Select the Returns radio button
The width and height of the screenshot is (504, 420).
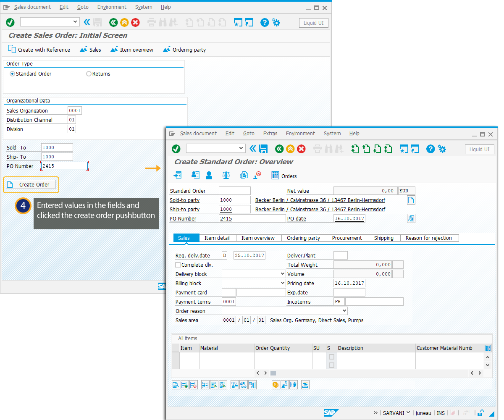click(89, 74)
